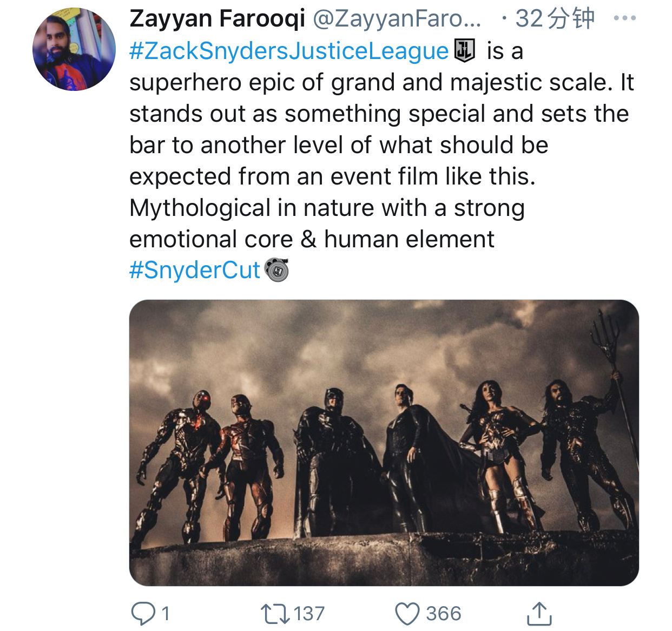Click the display name Zayyan Farooqi

218,18
